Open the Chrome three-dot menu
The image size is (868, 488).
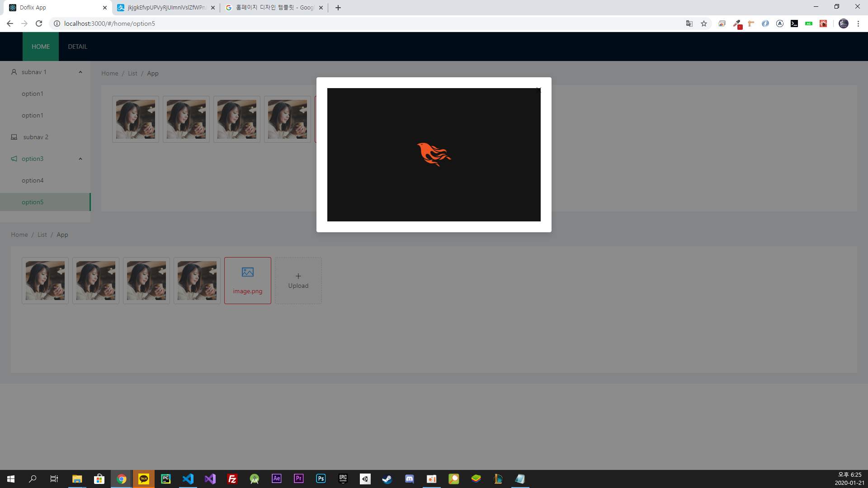coord(858,23)
